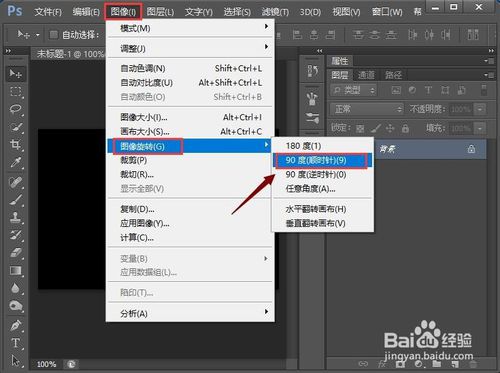Viewport: 500px width, 373px height.
Task: Select the Rectangular Marquee tool
Action: click(x=15, y=92)
